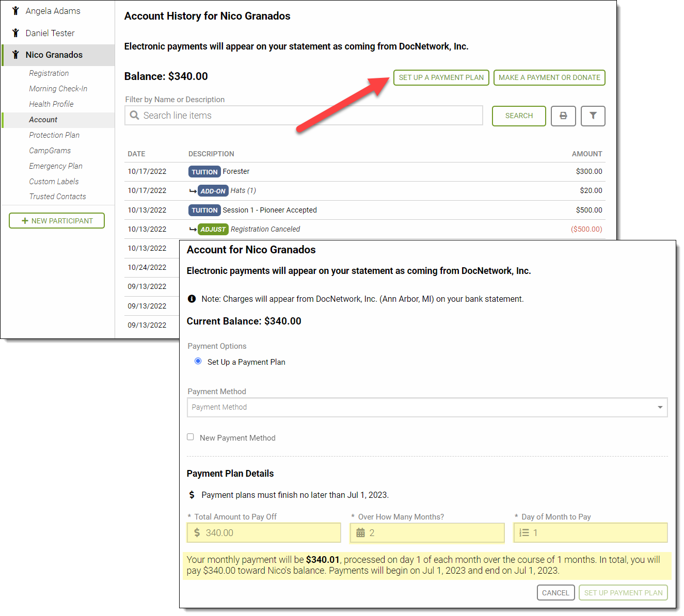Click the list icon in day field
This screenshot has height=616, width=684.
click(x=524, y=533)
